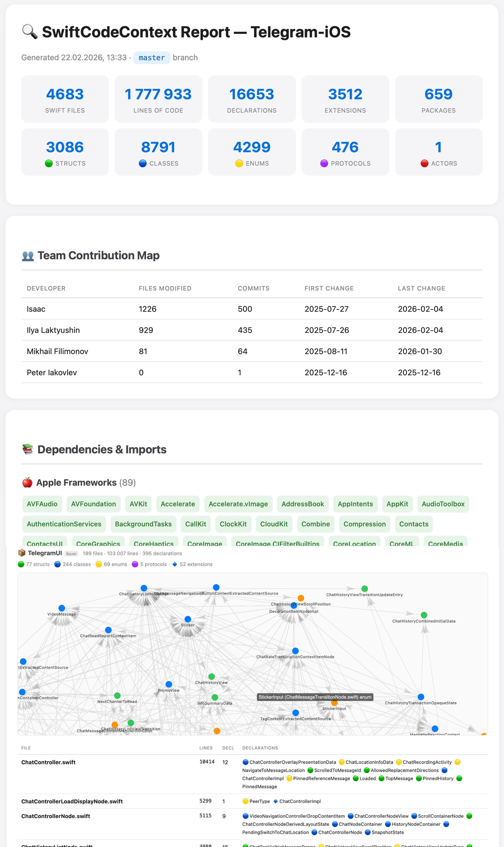Screen dimensions: 504x847
Task: Click the 4683 Swift Files stat card
Action: (65, 99)
